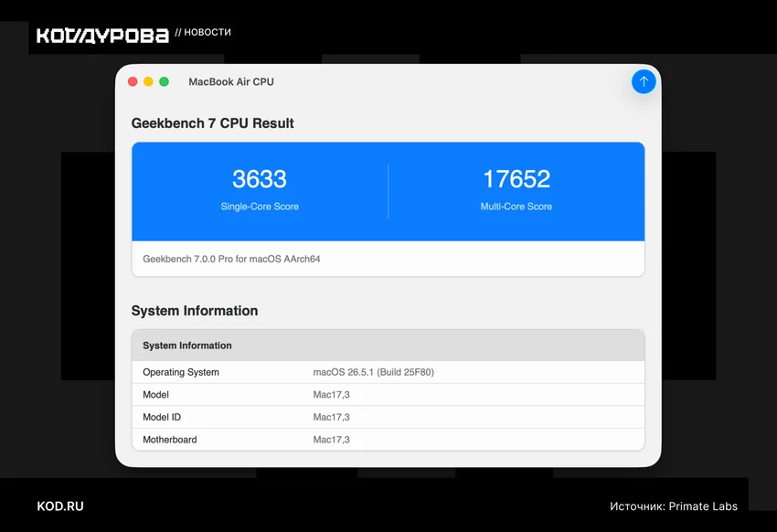This screenshot has width=777, height=532.
Task: Click the multi-core score 17652
Action: point(516,179)
